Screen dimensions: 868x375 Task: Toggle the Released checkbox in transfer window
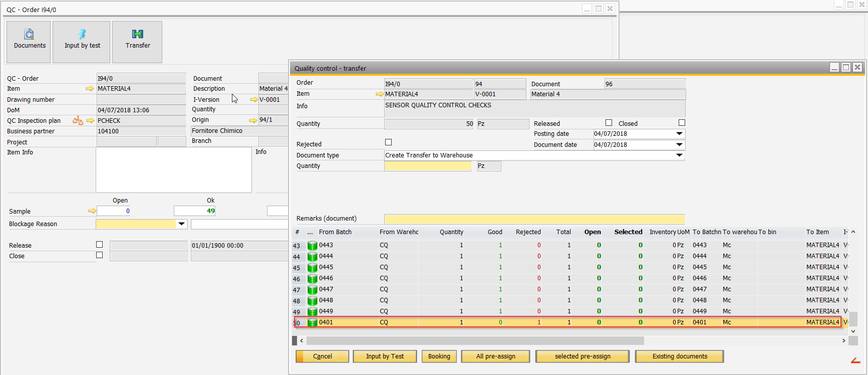609,123
